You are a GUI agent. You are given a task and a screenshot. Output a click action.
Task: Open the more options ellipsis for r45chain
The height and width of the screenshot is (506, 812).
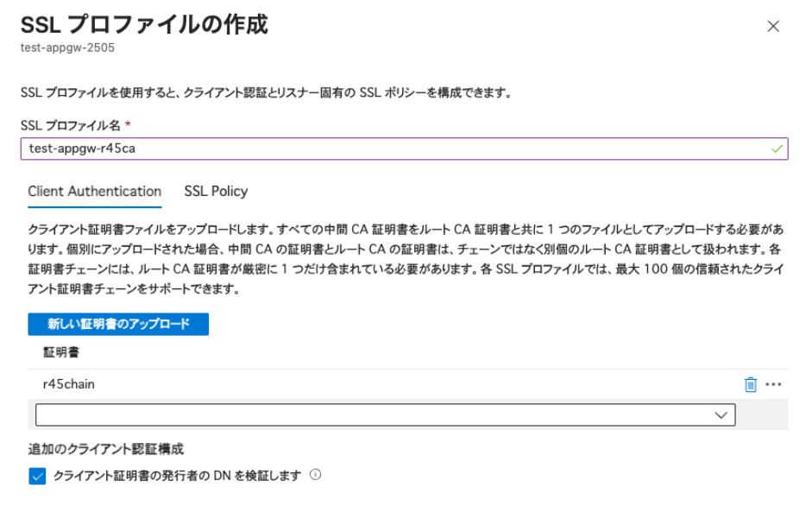(x=773, y=384)
